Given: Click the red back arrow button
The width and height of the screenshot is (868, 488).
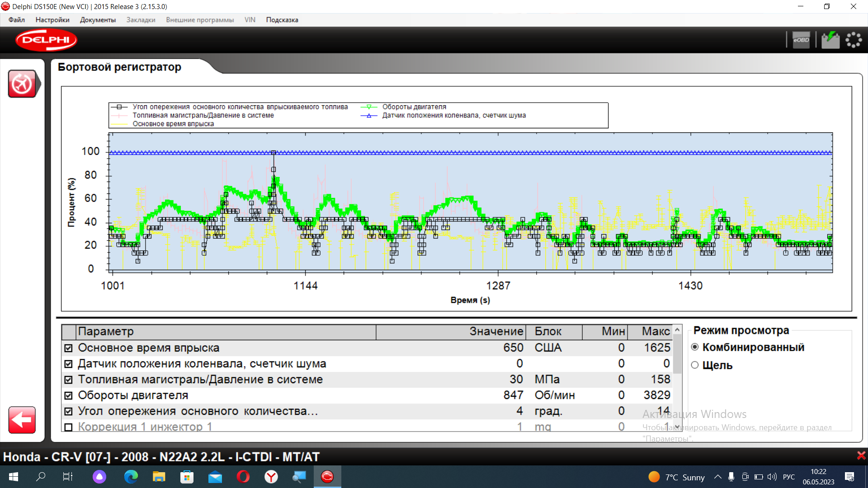Looking at the screenshot, I should coord(22,420).
